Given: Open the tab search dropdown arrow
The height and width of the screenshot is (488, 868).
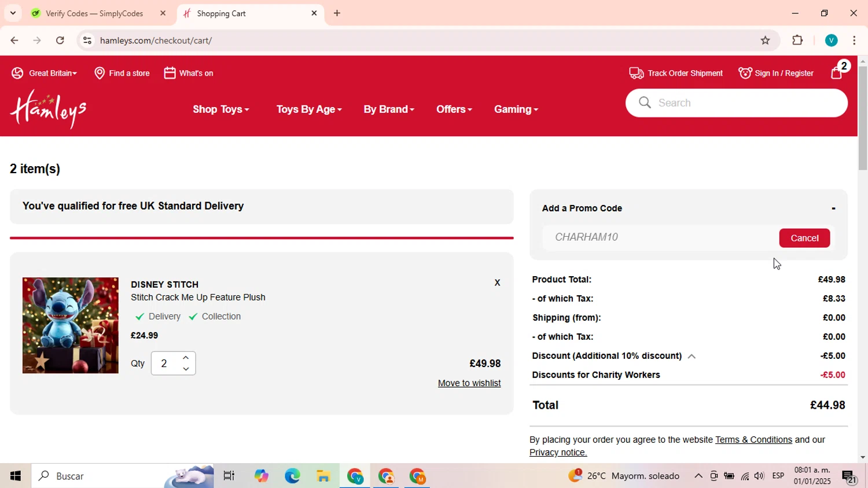Looking at the screenshot, I should point(13,13).
